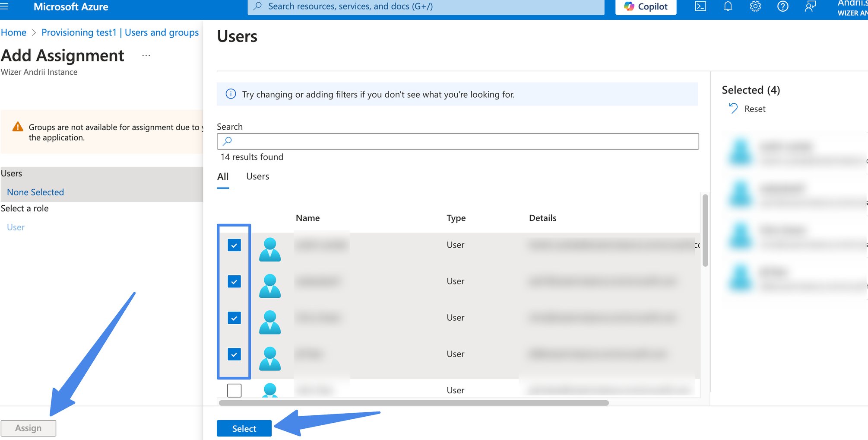The width and height of the screenshot is (868, 440).
Task: Click the magnifier icon in Users search
Action: coord(227,141)
